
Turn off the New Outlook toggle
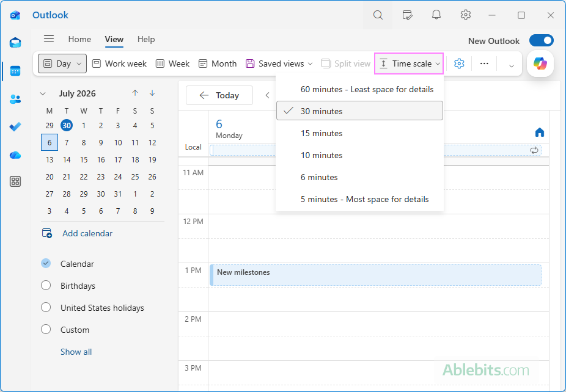pyautogui.click(x=542, y=40)
